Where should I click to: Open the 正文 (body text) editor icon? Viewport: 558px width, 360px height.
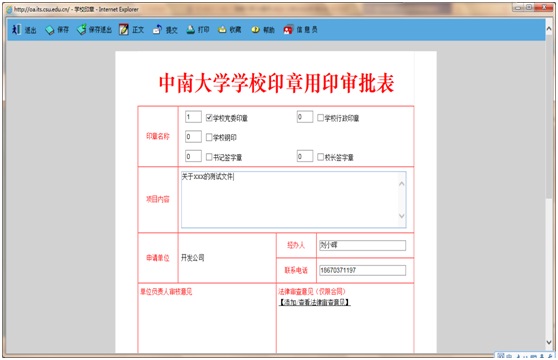click(x=124, y=30)
